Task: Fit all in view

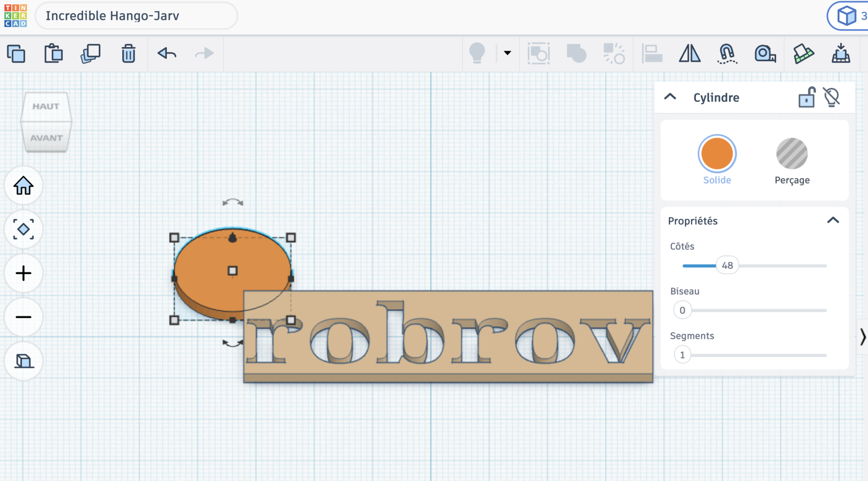Action: point(23,230)
